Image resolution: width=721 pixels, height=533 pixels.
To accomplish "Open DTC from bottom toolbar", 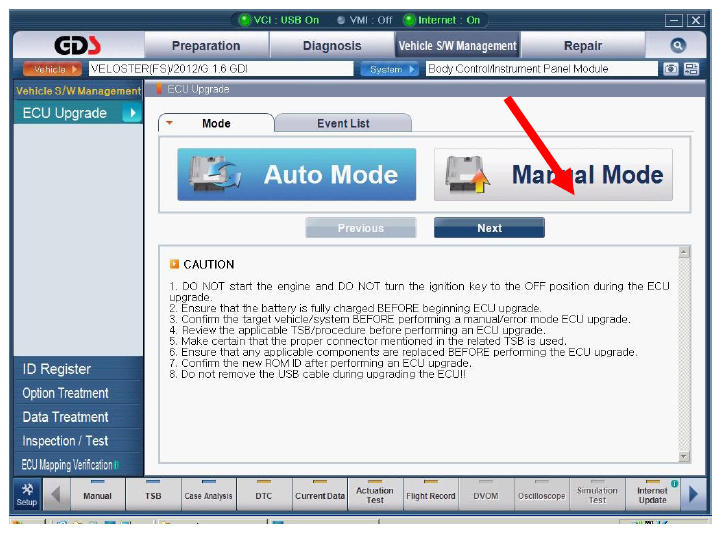I will [264, 494].
